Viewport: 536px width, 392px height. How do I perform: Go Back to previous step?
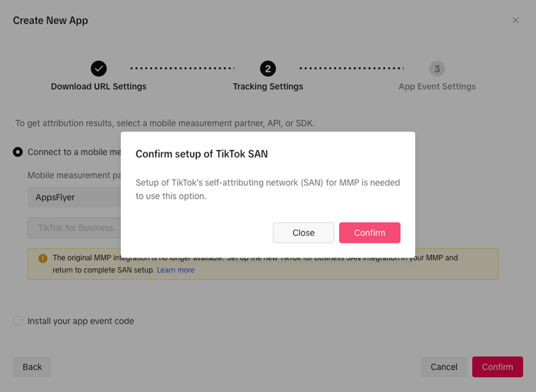click(x=32, y=367)
